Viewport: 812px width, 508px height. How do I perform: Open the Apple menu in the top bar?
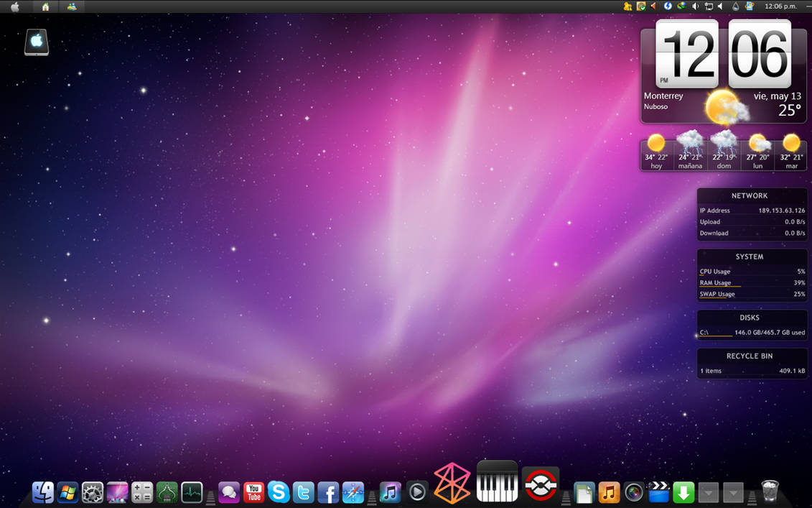tap(15, 6)
